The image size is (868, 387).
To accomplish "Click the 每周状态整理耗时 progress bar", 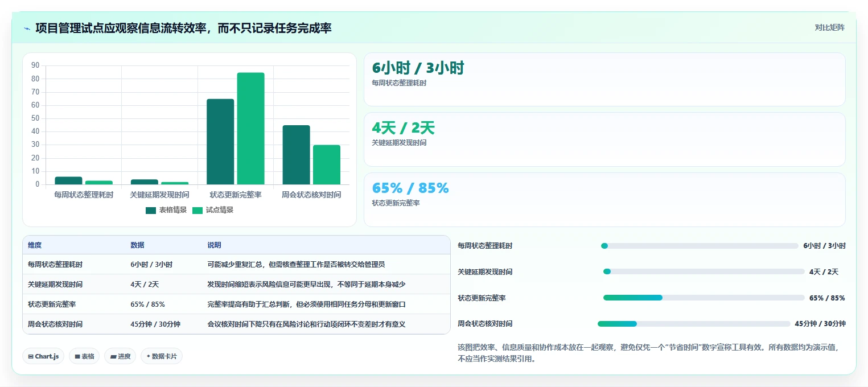I will pyautogui.click(x=700, y=246).
